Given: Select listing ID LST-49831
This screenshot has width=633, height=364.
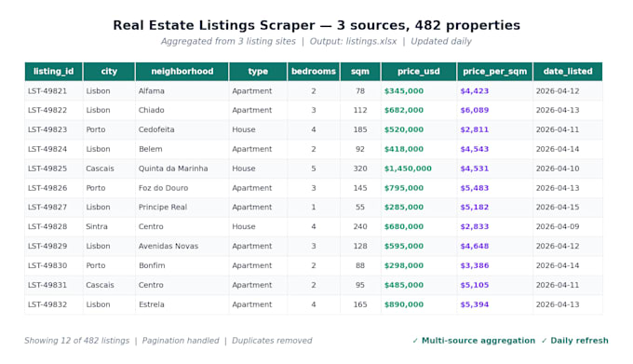Looking at the screenshot, I should tap(47, 285).
